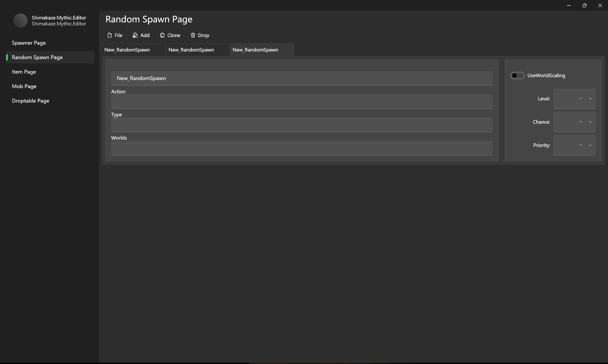Viewport: 608px width, 364px height.
Task: Toggle UseWorldScaling off then verify state
Action: point(517,76)
